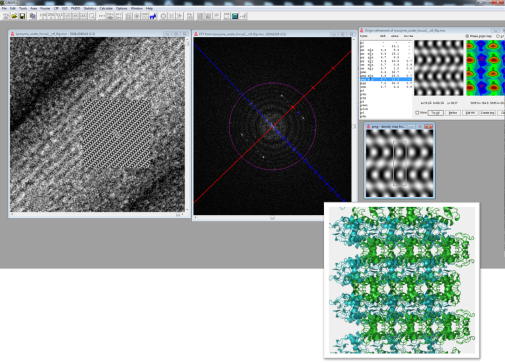Select the highlighted pmg row in the symmetry list
Screen dimensions: 505x363
pos(386,79)
